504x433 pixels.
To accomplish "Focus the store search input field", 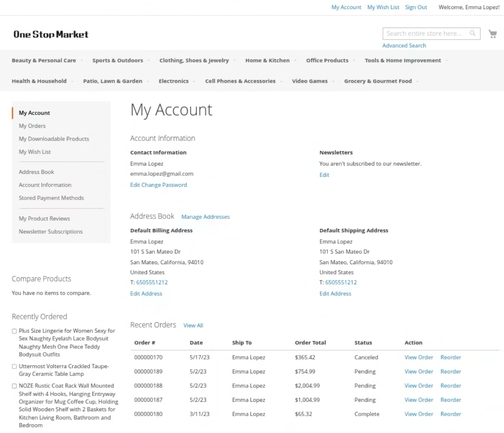I will pos(425,34).
